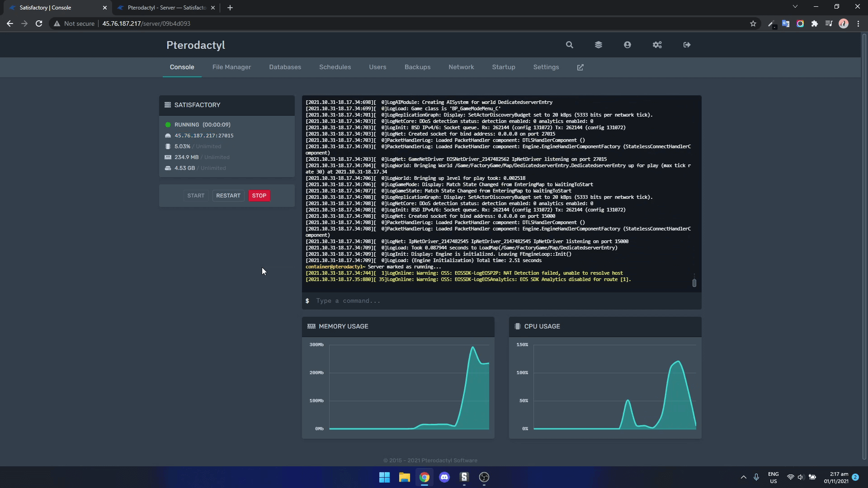This screenshot has height=488, width=868.
Task: Click the sign out icon
Action: [687, 45]
